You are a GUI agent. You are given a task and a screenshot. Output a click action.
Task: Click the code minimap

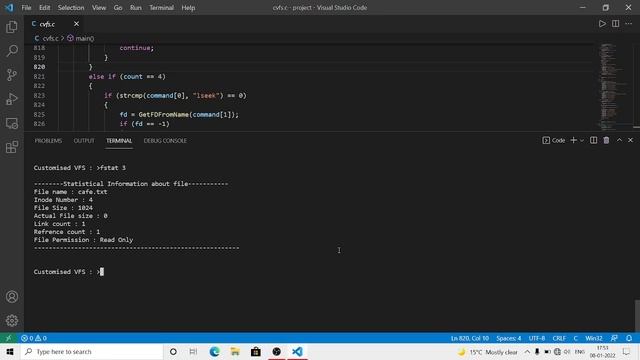(x=612, y=86)
